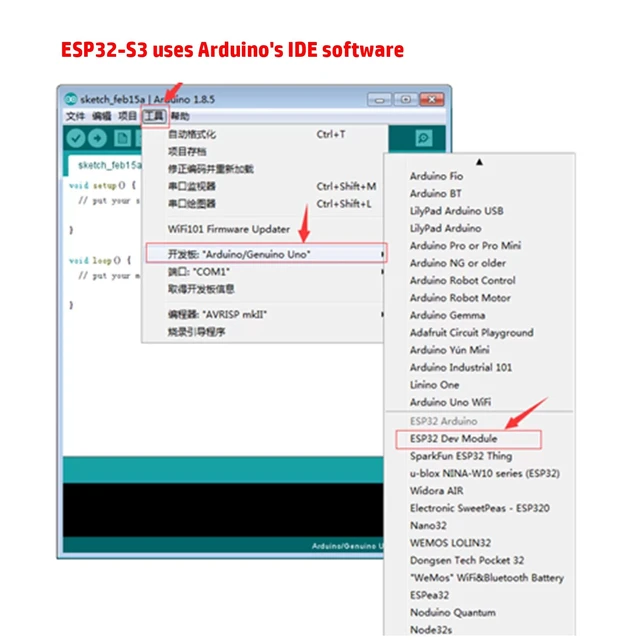The width and height of the screenshot is (640, 640).
Task: Select ESP32 Dev Module board
Action: pyautogui.click(x=469, y=439)
